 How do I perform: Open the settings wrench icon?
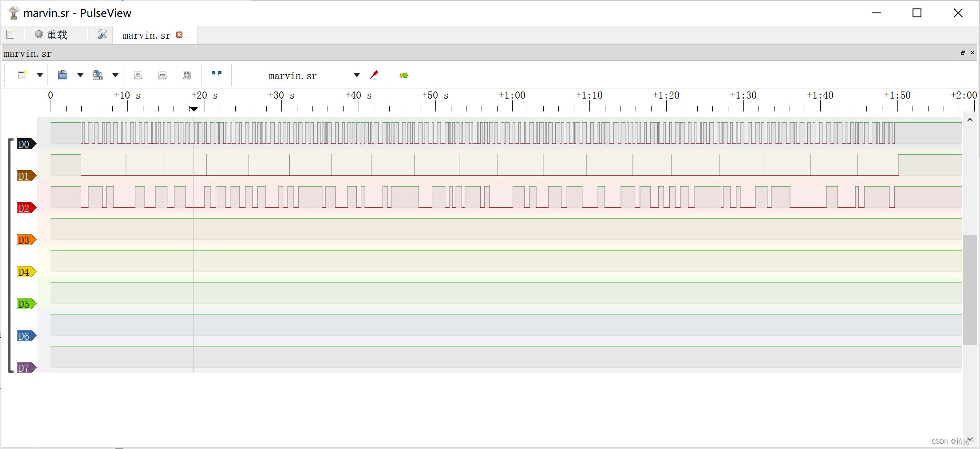[x=103, y=35]
